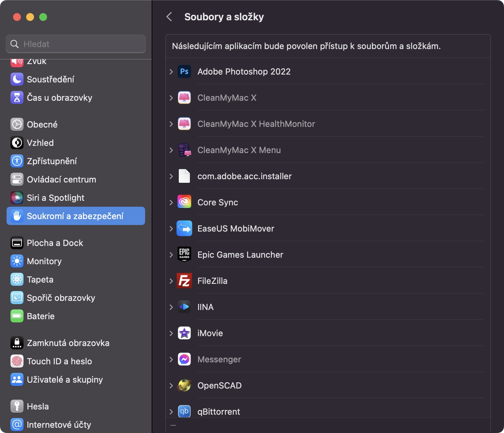Screen dimensions: 504x433
Task: Click the Core Sync app icon
Action: click(x=184, y=202)
